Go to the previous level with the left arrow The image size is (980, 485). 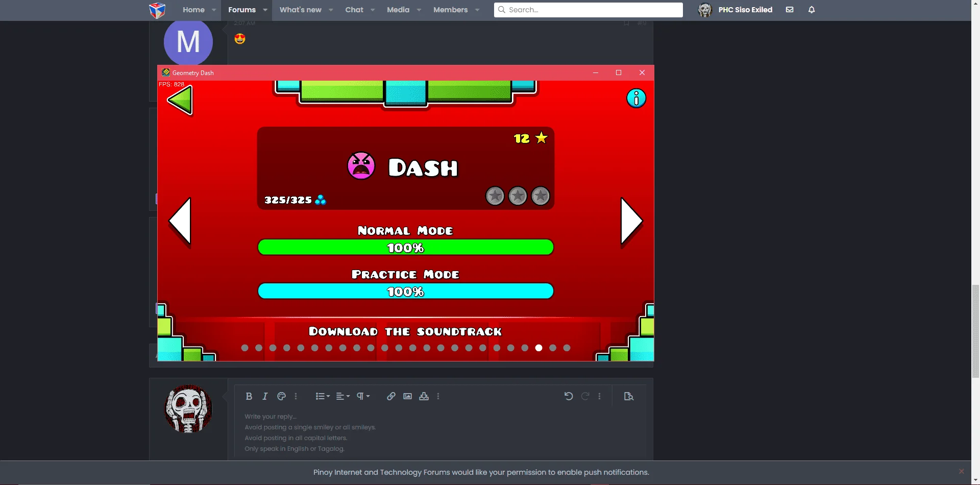click(x=180, y=221)
